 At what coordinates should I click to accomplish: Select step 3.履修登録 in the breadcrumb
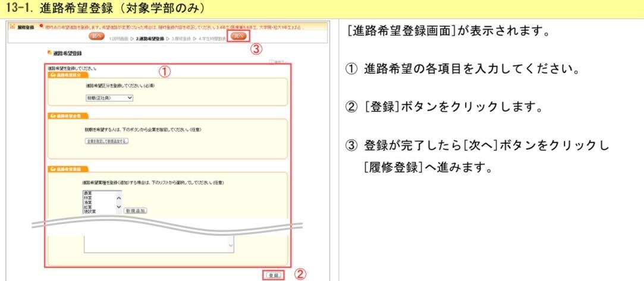pos(185,37)
